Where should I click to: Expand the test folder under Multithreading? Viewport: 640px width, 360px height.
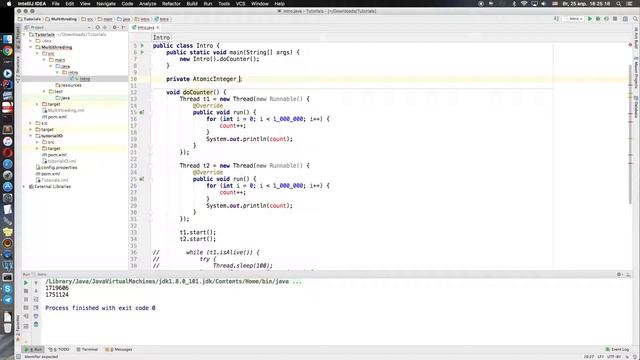[44, 91]
